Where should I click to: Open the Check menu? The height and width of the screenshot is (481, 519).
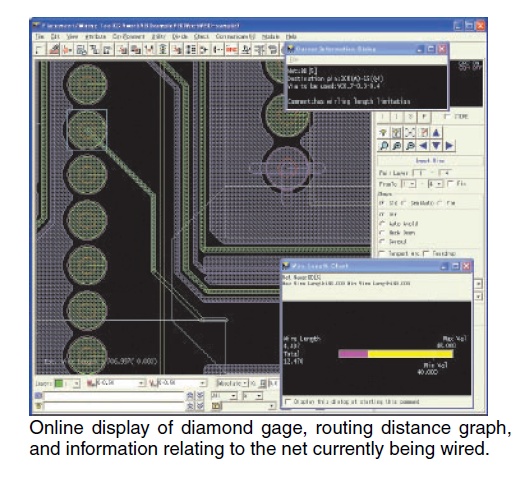(x=201, y=36)
